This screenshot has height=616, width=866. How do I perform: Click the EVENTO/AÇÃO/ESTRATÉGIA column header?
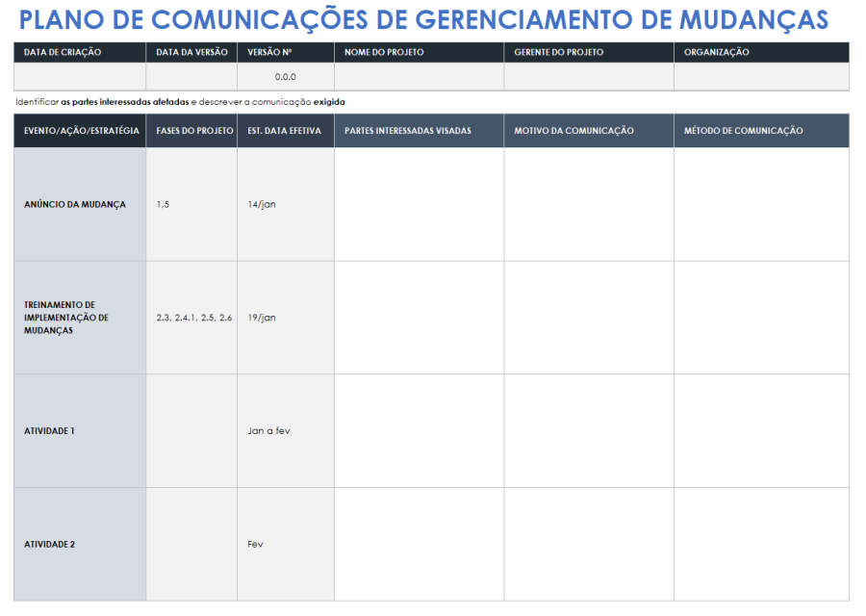78,131
